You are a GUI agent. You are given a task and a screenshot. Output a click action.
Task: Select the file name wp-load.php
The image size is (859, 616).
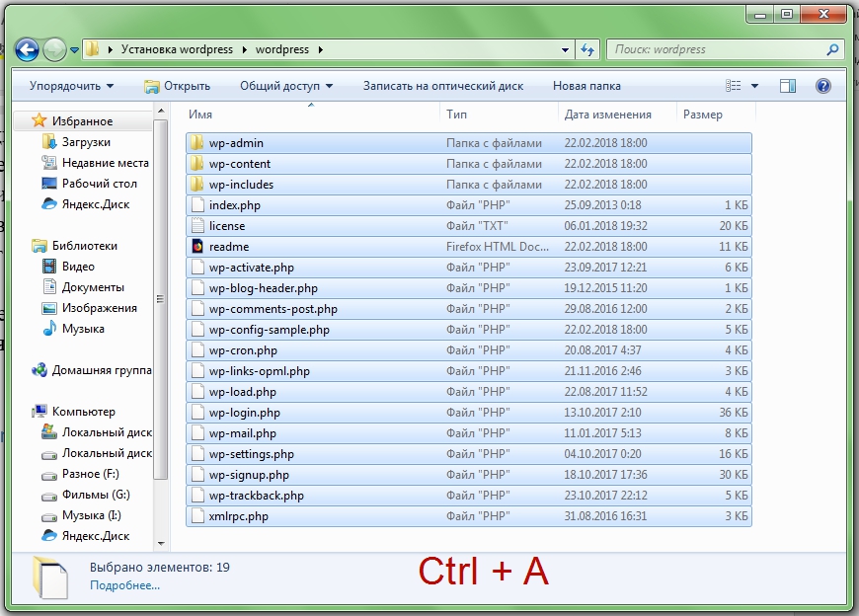(242, 392)
